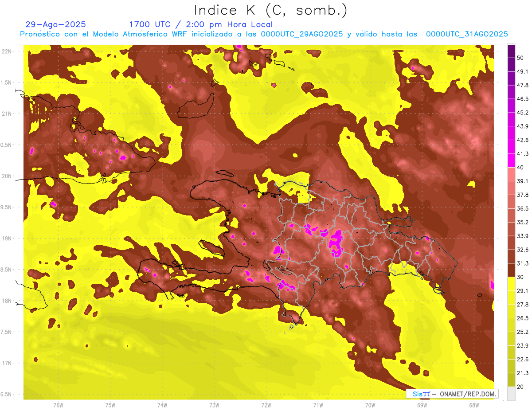Click legend value "29.1"
This screenshot has height=411, width=532.
tap(523, 291)
